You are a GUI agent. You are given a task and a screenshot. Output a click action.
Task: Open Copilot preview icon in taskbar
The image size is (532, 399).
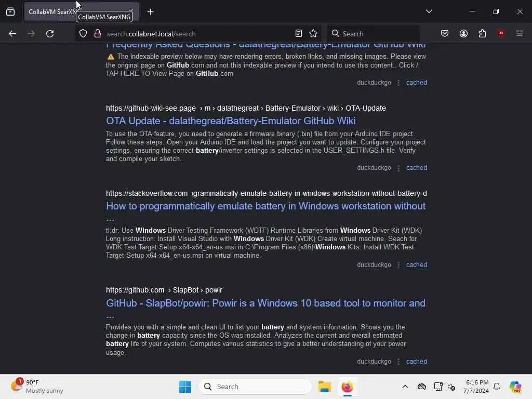pos(515,387)
